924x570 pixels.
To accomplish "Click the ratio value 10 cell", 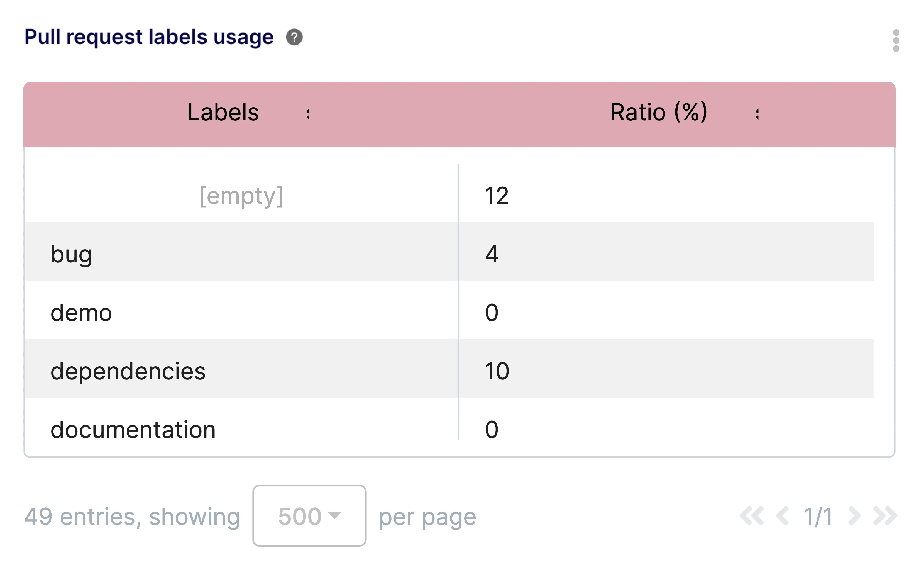I will pos(497,371).
